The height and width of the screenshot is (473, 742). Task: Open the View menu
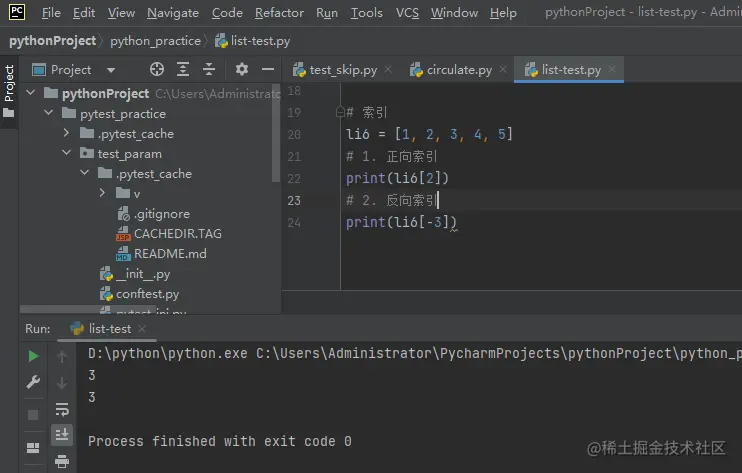point(121,13)
